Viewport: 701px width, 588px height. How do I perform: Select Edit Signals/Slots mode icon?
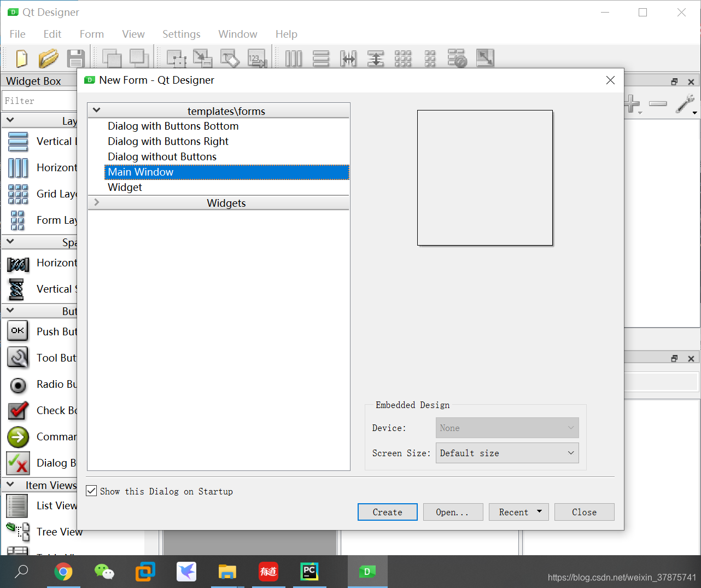click(203, 59)
